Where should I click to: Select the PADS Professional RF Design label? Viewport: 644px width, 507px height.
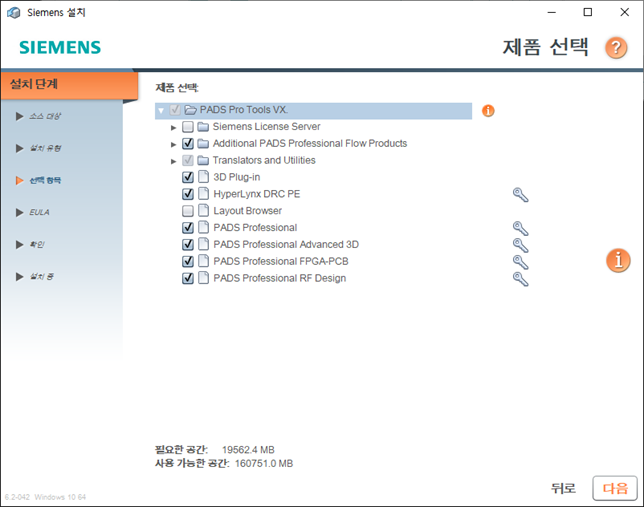coord(280,278)
